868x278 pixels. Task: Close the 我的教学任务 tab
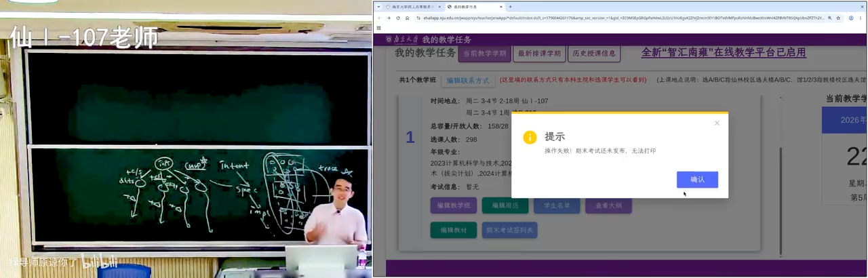500,7
